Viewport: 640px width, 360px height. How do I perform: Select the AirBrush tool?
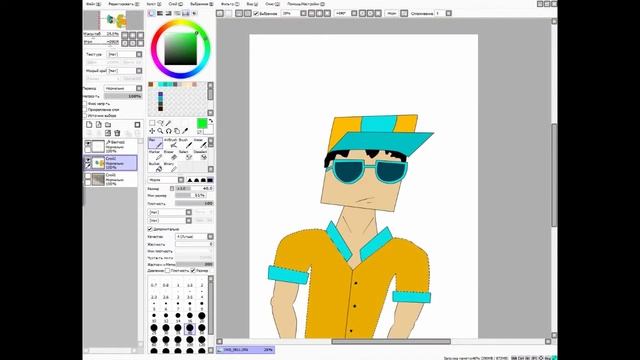170,143
